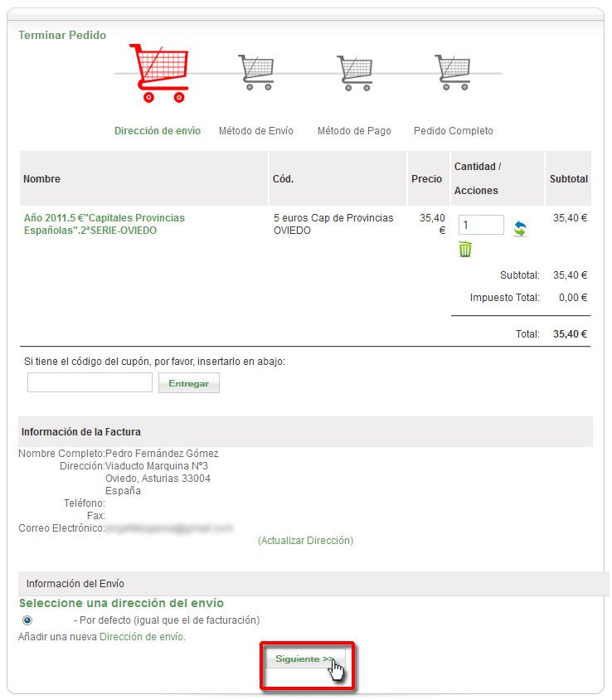The width and height of the screenshot is (612, 700).
Task: Click the new Dirección de envío link
Action: tap(142, 637)
